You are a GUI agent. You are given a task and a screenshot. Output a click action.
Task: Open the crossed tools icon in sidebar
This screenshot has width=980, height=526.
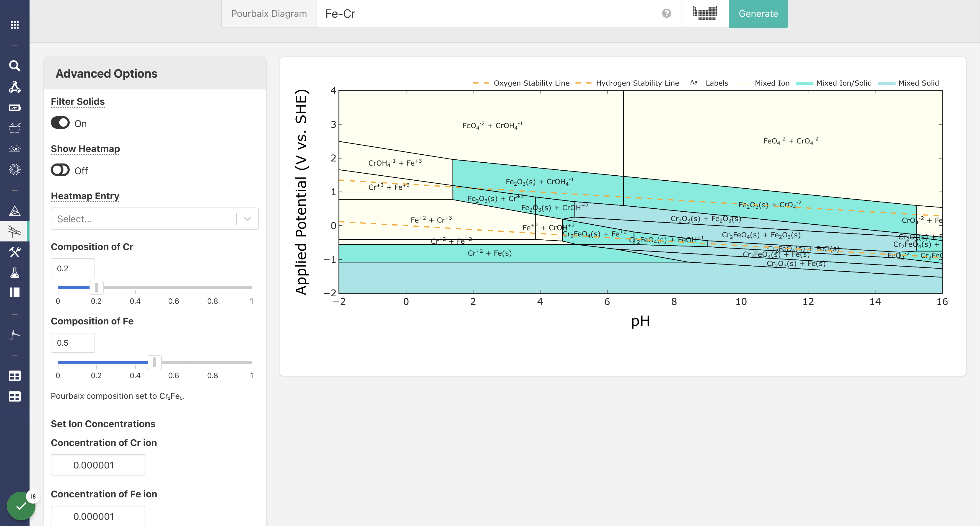click(x=14, y=251)
